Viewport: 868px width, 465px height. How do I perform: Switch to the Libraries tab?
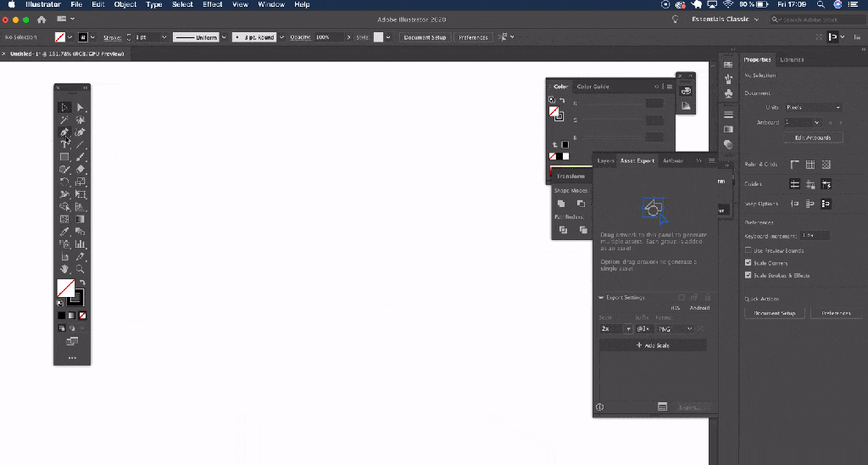792,60
